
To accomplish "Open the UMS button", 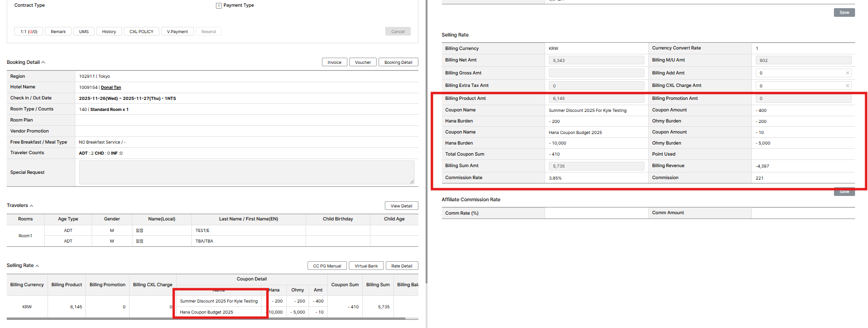I will [x=84, y=32].
